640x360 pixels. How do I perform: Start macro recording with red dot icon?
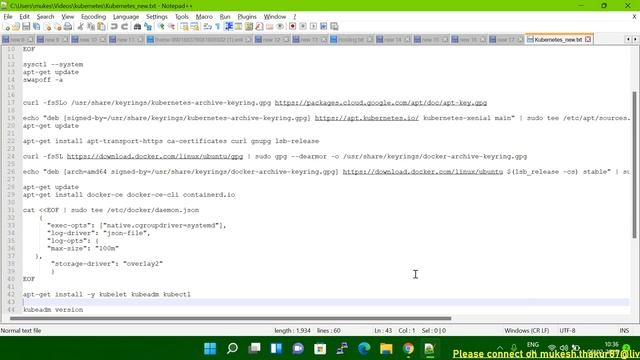click(x=292, y=27)
